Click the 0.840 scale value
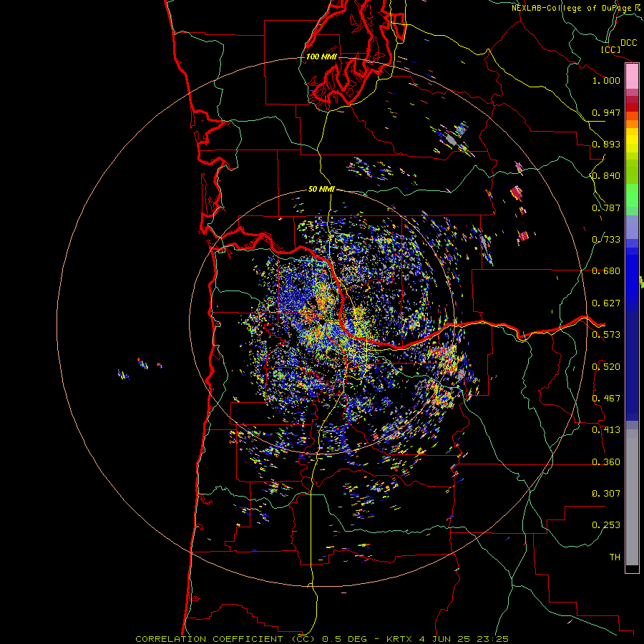Image resolution: width=644 pixels, height=644 pixels. [606, 176]
